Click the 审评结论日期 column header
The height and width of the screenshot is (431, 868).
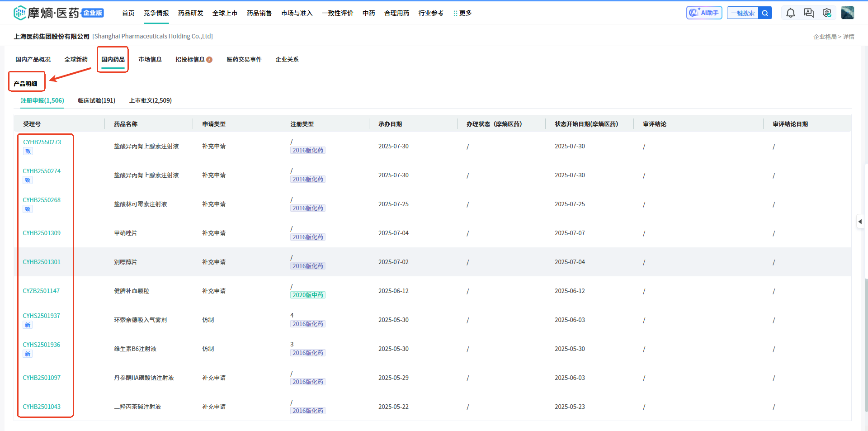[790, 124]
